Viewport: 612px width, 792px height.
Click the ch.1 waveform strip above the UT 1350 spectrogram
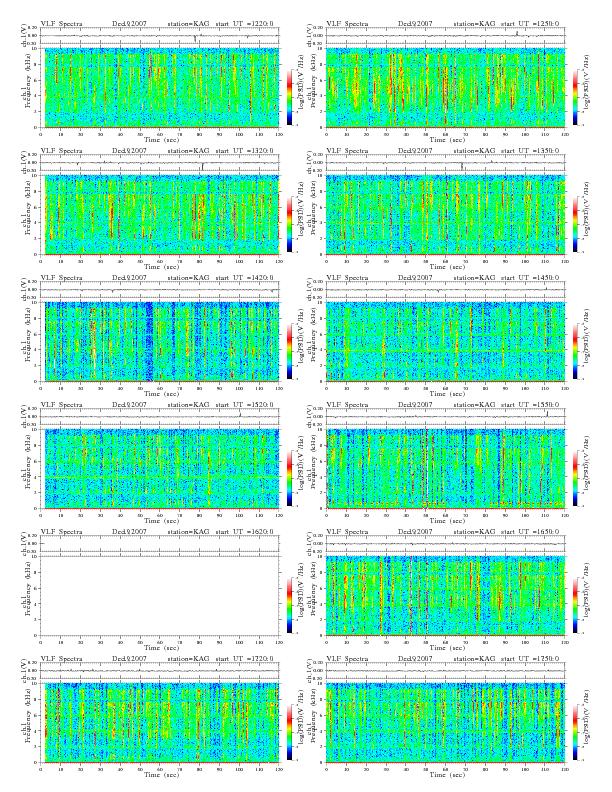point(445,163)
